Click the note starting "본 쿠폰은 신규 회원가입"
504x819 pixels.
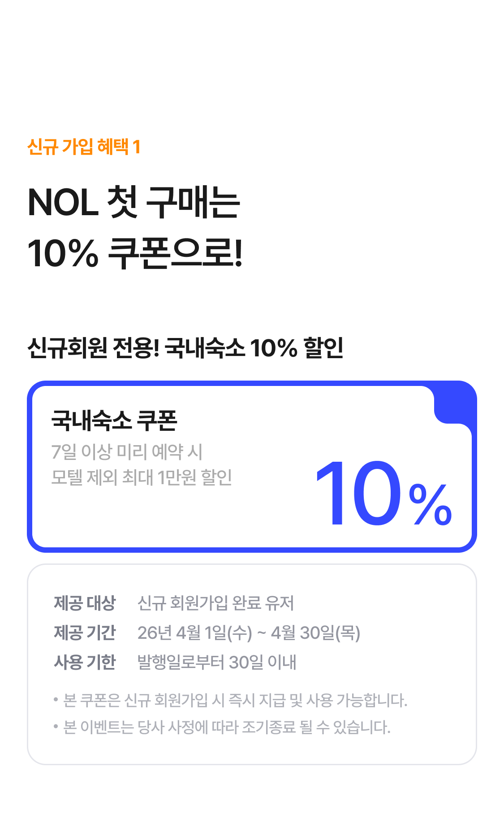pos(235,700)
